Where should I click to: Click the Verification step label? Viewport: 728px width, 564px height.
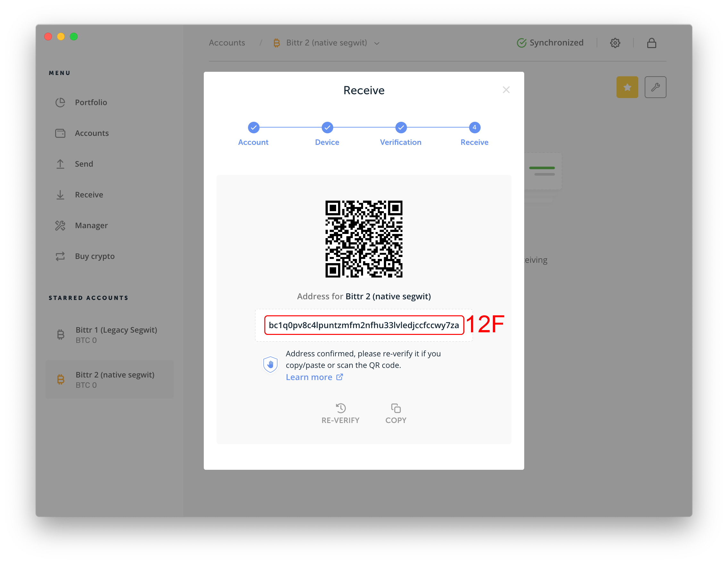tap(400, 142)
